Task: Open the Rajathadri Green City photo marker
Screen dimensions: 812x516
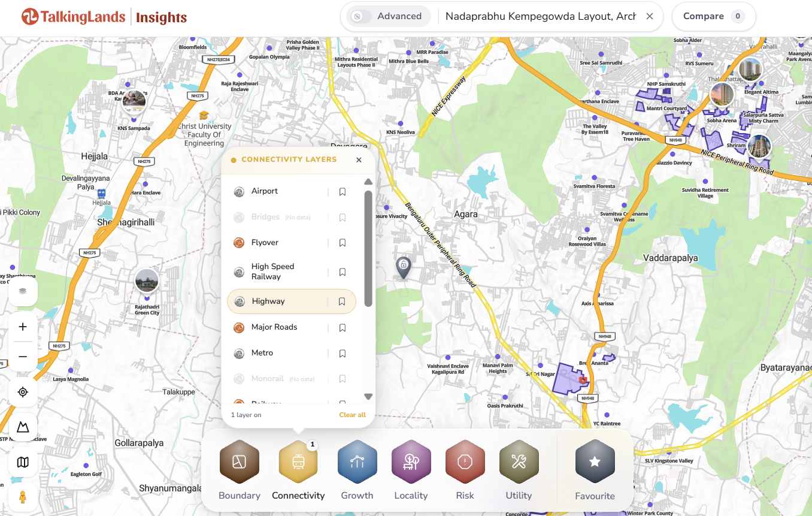Action: click(147, 280)
